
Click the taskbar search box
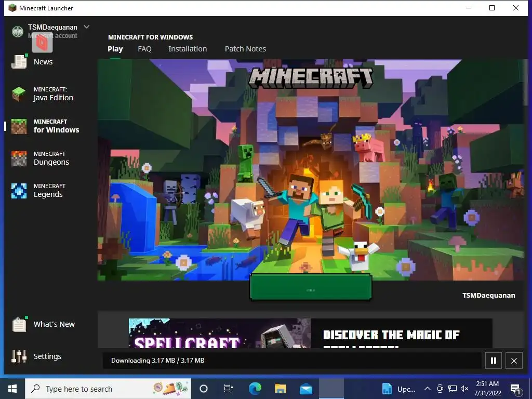108,389
